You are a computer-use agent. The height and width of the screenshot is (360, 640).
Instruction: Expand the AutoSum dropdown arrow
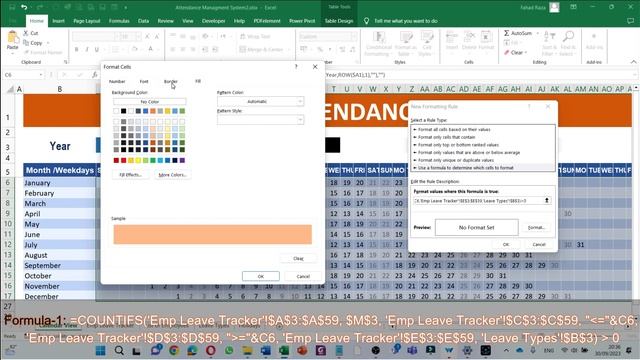pos(537,33)
